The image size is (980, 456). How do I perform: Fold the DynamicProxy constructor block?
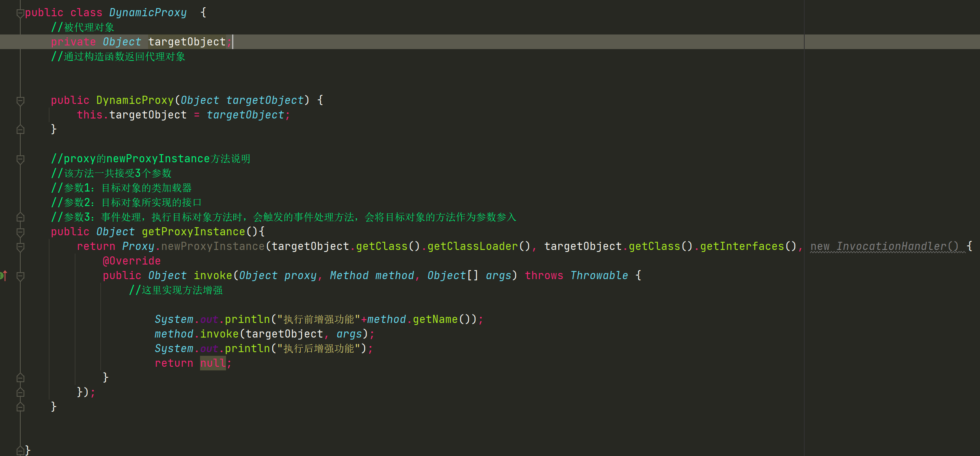(20, 101)
